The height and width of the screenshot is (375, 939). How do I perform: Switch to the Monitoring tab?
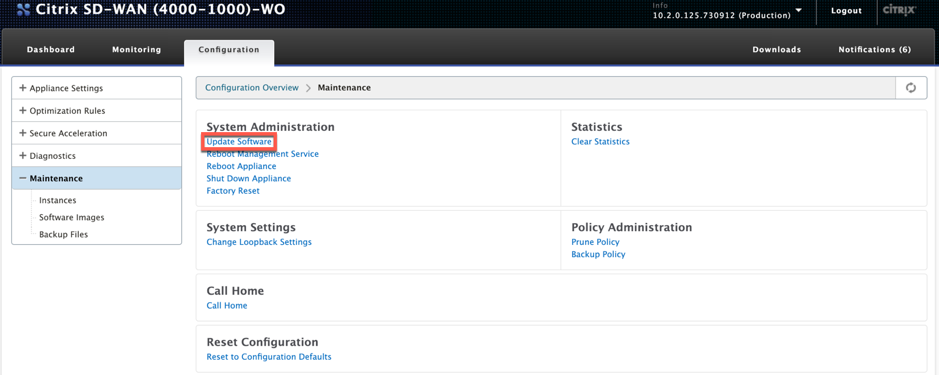click(x=137, y=50)
